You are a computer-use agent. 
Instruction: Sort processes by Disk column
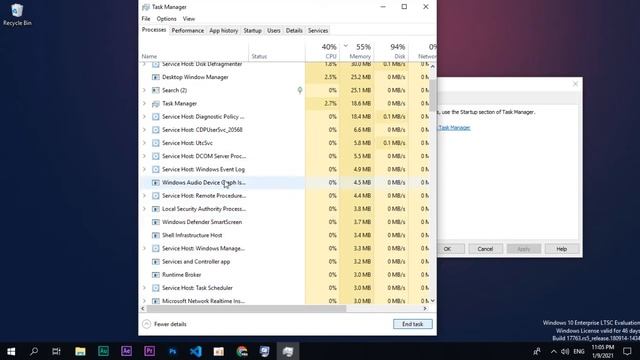coord(391,51)
